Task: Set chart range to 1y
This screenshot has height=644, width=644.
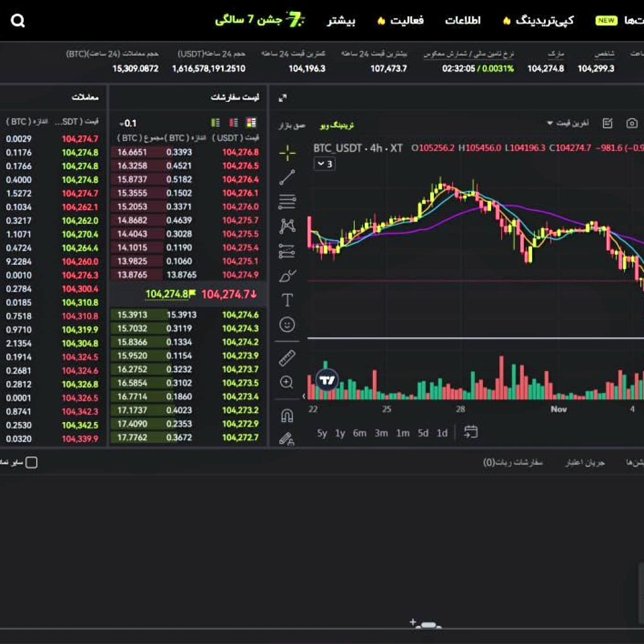Action: (340, 433)
